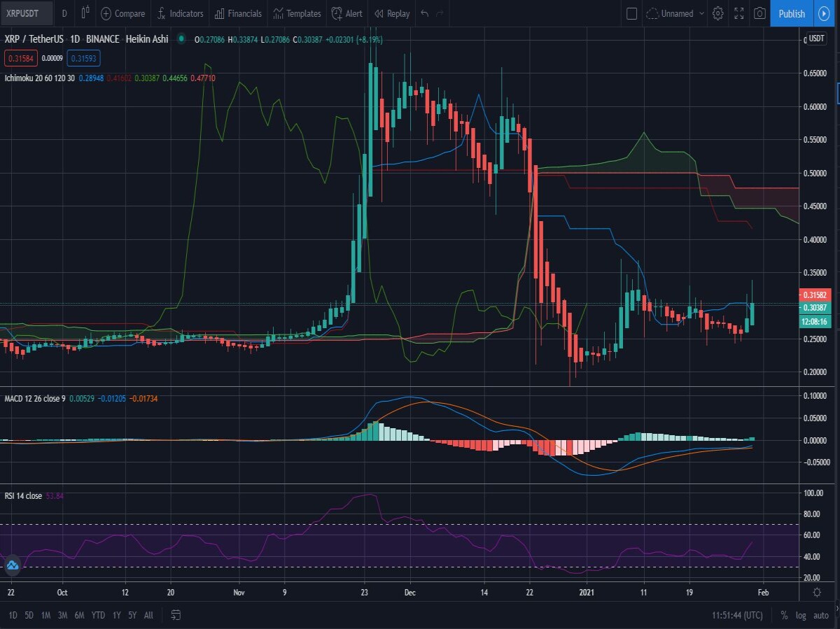
Task: Set time range to 3M
Action: pos(62,615)
